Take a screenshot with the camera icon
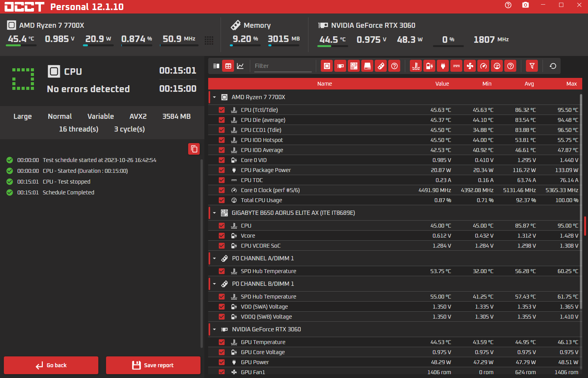 coord(526,5)
